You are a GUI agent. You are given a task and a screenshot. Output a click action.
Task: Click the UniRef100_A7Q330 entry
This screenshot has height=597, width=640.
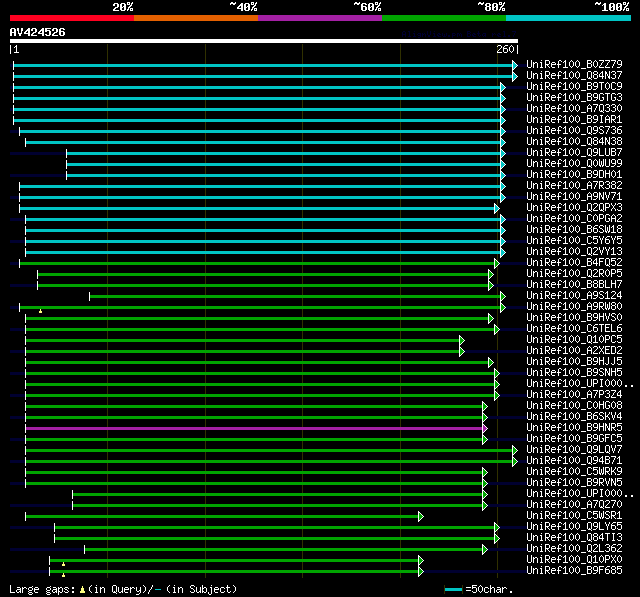click(x=574, y=108)
